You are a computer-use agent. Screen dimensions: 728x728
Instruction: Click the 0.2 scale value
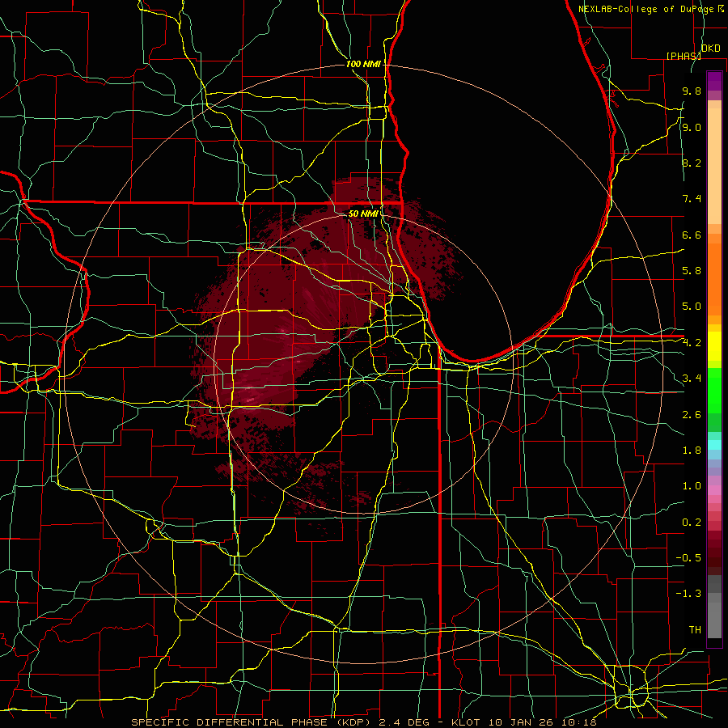[x=692, y=523]
